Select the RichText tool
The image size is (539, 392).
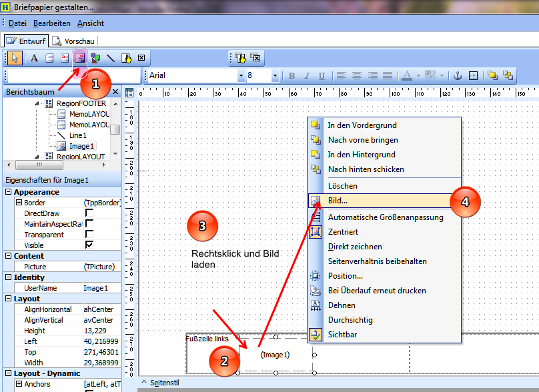coord(65,58)
